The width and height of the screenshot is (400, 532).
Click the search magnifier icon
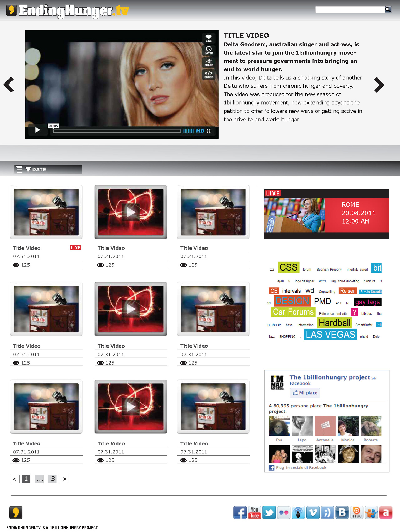pos(388,10)
